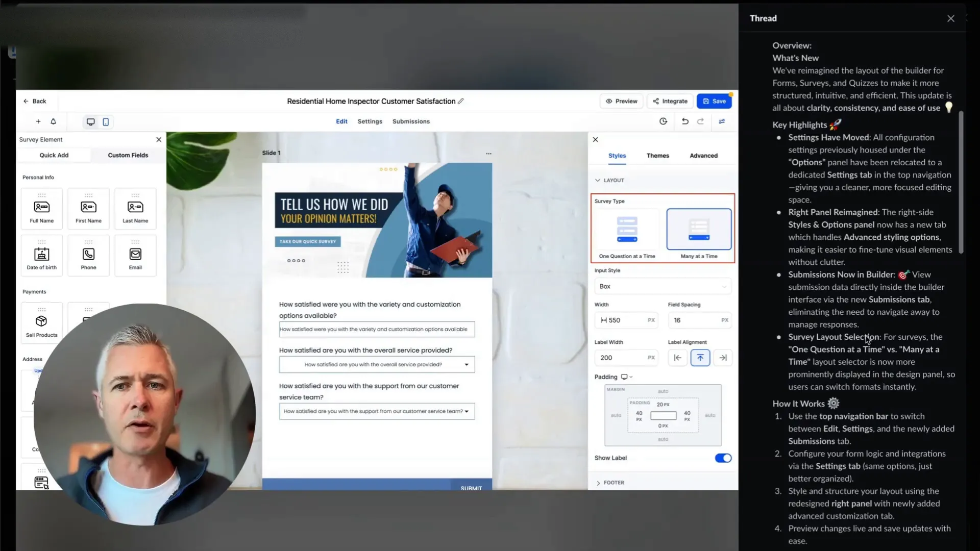Screen dimensions: 980x551
Task: Open Slide 1 three-dots menu
Action: click(x=488, y=153)
